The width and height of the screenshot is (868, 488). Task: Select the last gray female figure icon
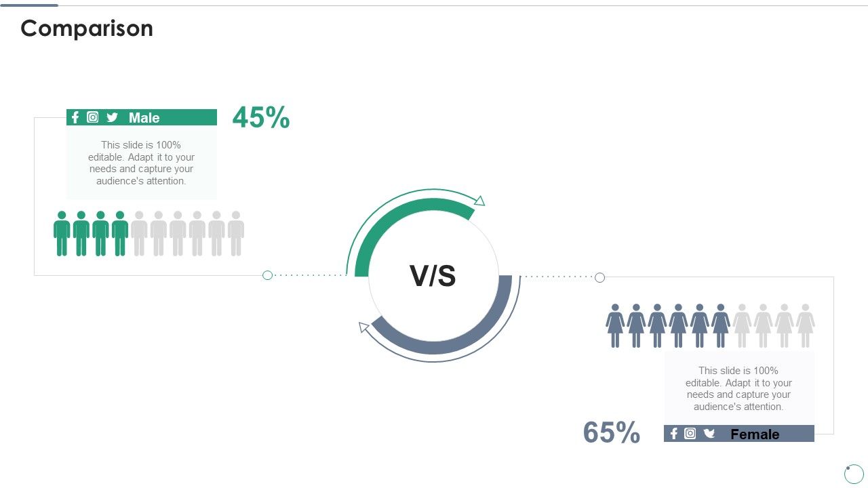click(x=805, y=326)
